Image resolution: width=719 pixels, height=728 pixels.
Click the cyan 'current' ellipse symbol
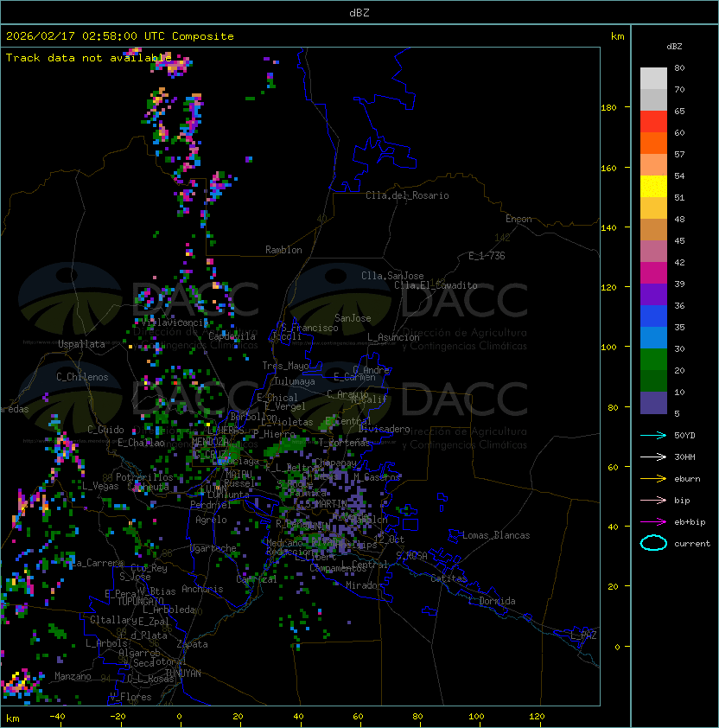tap(653, 543)
